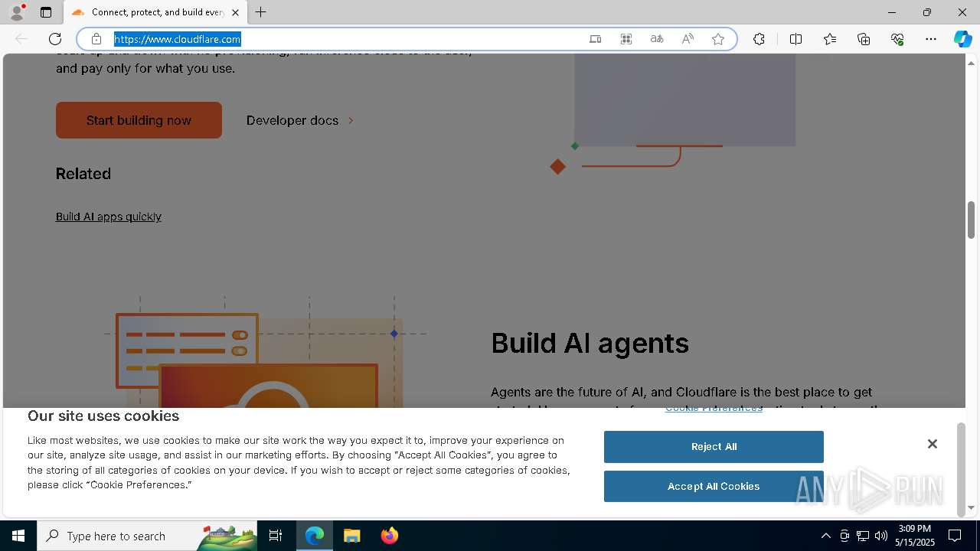This screenshot has width=980, height=551.
Task: Add this page to favorites star
Action: [x=718, y=39]
